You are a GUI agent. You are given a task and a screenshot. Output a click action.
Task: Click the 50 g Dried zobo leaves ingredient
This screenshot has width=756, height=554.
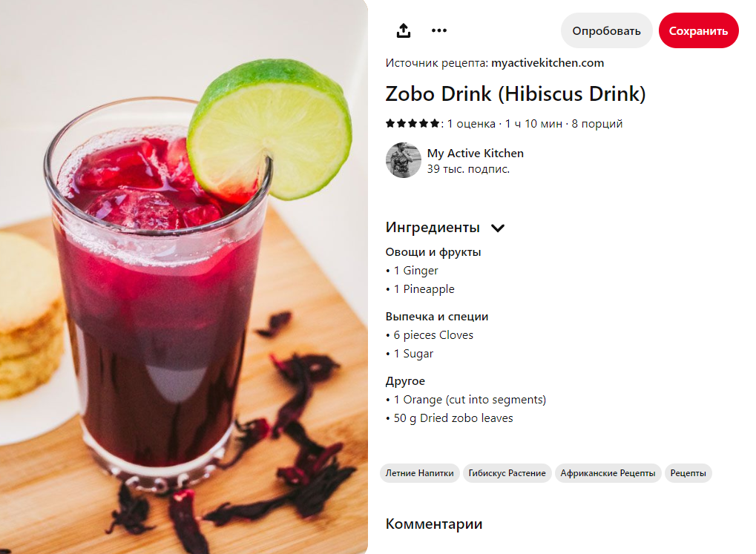pos(453,418)
